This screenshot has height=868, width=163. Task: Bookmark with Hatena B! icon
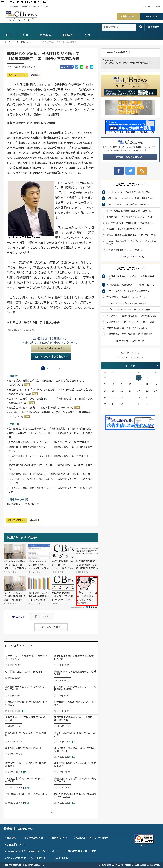pyautogui.click(x=92, y=67)
